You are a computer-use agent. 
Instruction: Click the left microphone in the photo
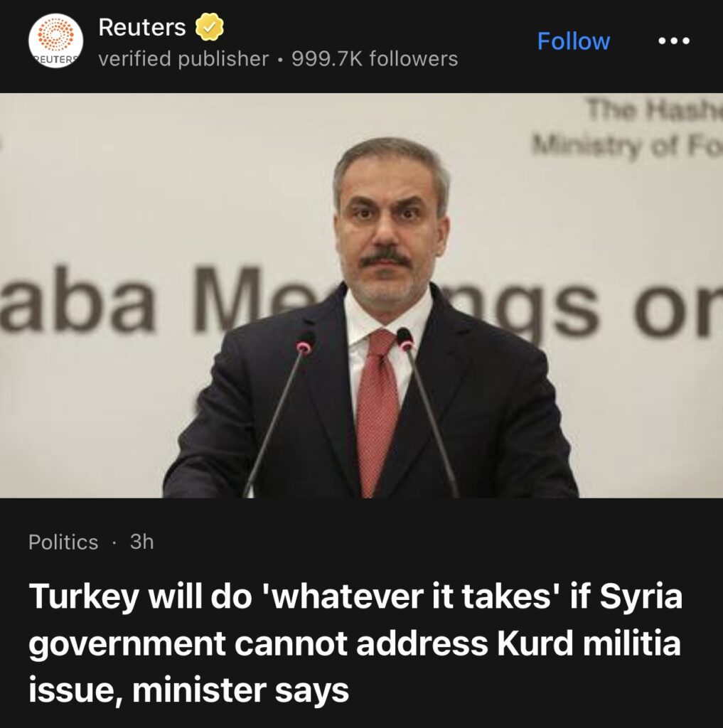[x=280, y=413]
